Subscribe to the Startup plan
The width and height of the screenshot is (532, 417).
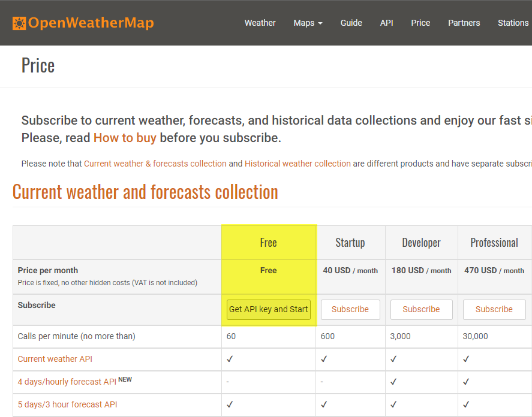tap(350, 309)
